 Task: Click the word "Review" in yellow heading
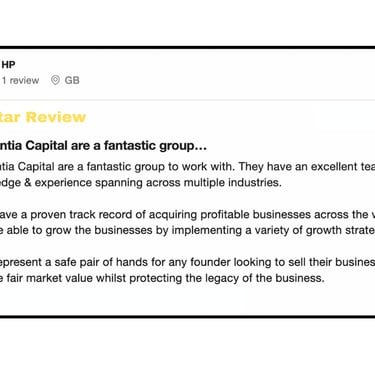(56, 117)
